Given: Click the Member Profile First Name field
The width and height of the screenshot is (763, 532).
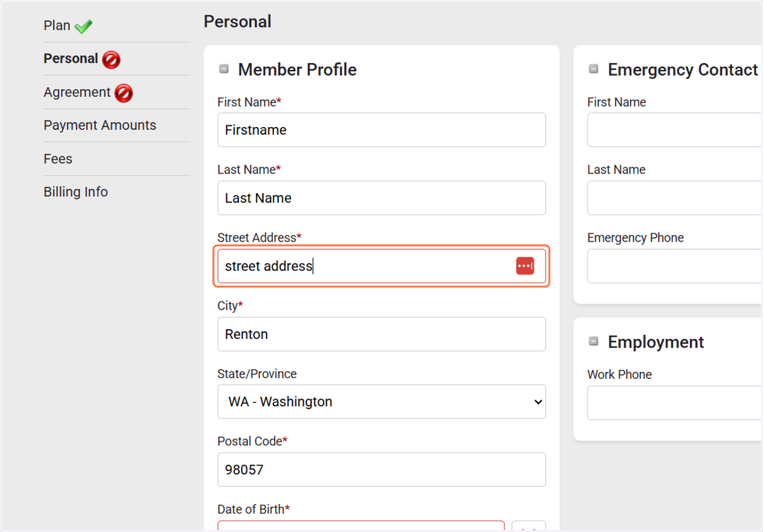Looking at the screenshot, I should (x=381, y=130).
